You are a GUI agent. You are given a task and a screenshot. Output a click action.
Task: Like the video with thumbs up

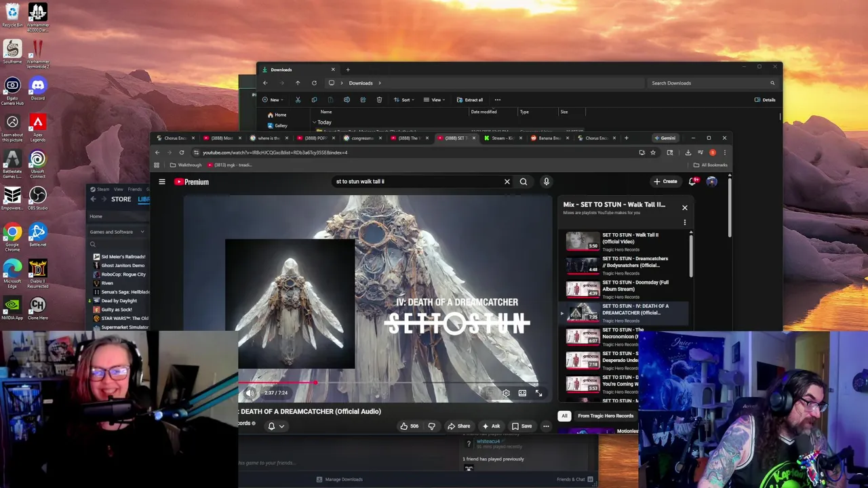pyautogui.click(x=409, y=426)
